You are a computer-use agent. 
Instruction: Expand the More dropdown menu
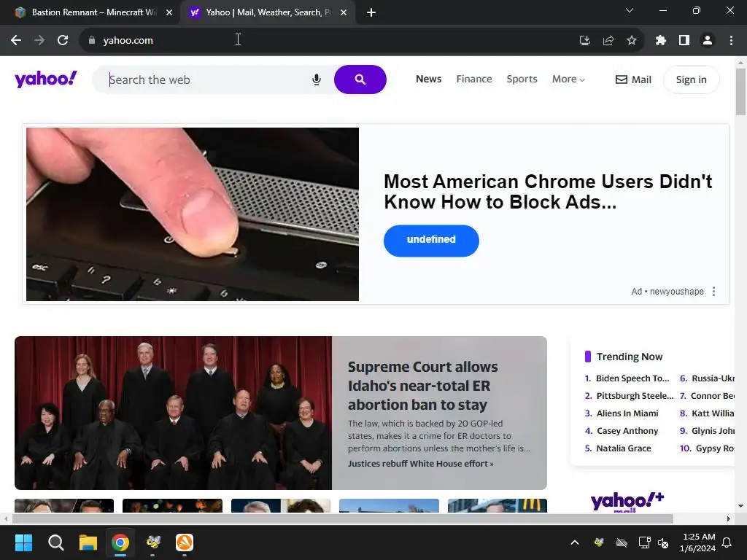pyautogui.click(x=568, y=79)
